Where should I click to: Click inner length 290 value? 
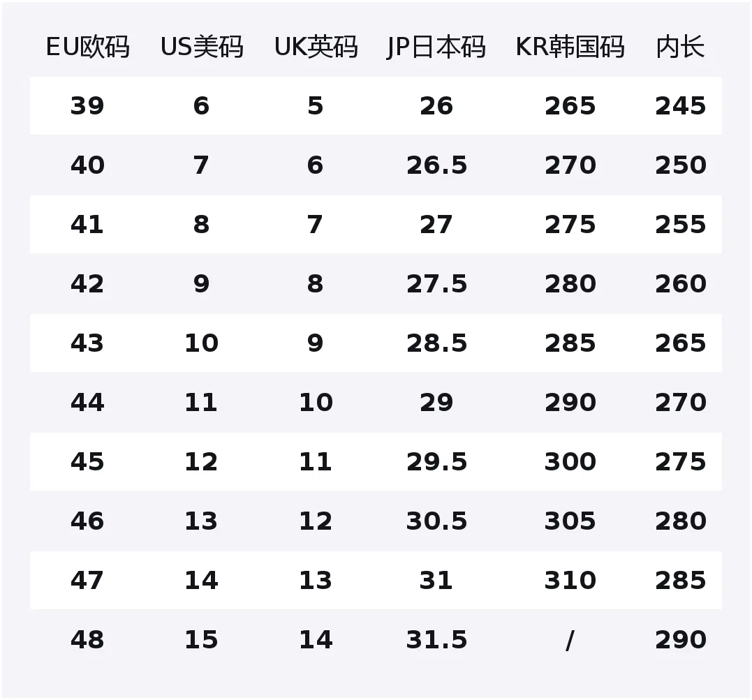681,639
